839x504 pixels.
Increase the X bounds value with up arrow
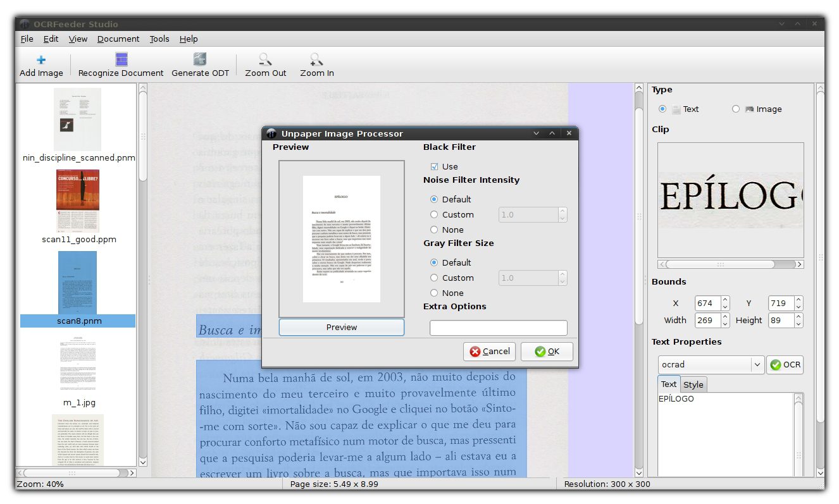[x=725, y=300]
